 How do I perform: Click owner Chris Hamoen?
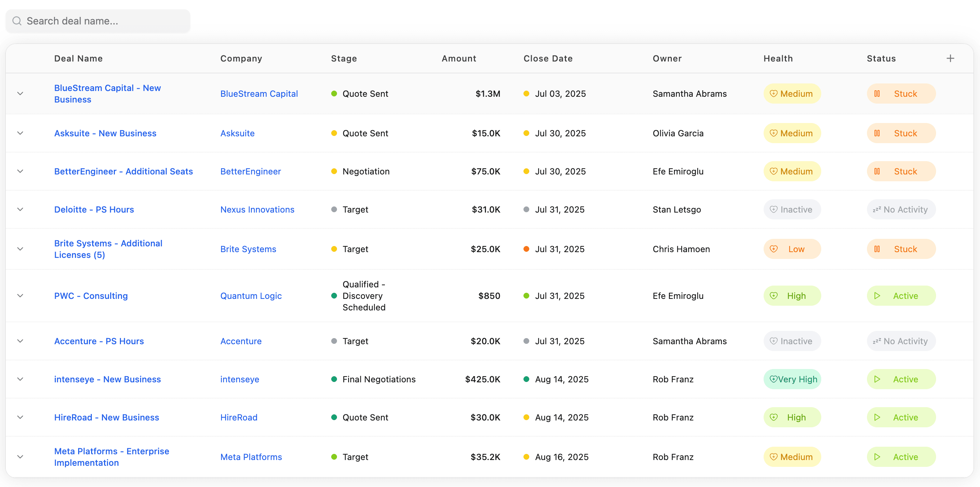click(x=681, y=249)
